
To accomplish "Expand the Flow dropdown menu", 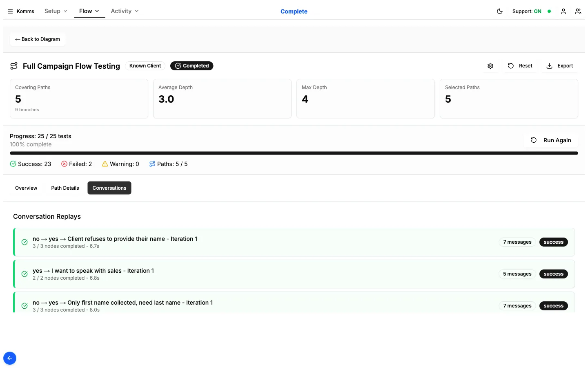I will [x=89, y=11].
